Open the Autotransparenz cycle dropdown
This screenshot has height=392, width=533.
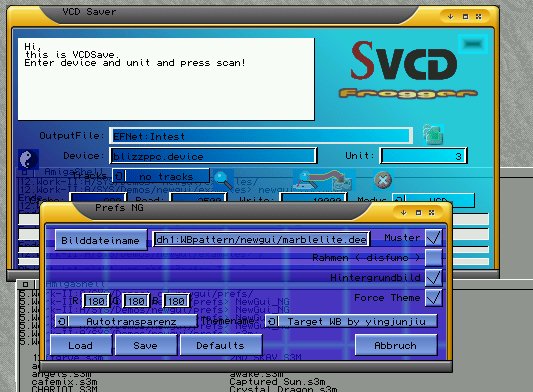126,321
